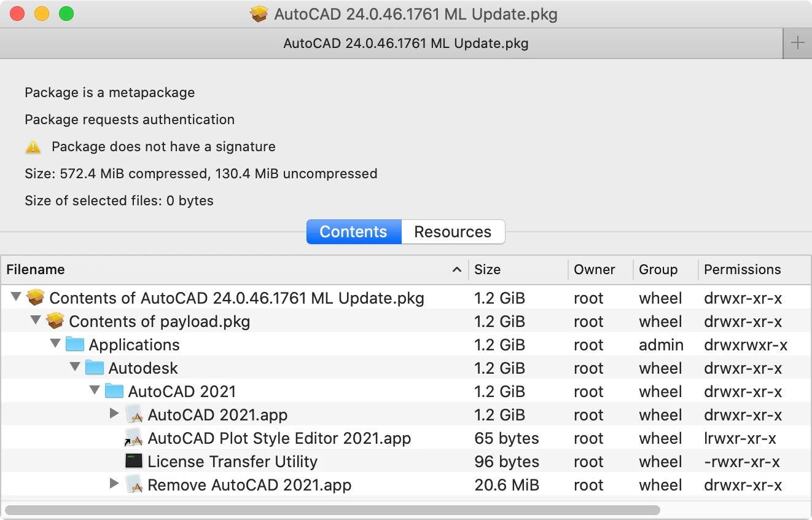Collapse the Applications folder
Viewport: 812px width, 520px height.
(56, 344)
